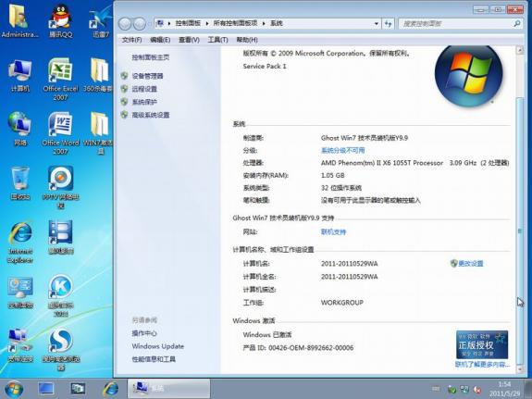Click the 系统分级不可用 rating link
The width and height of the screenshot is (532, 399).
click(x=342, y=150)
